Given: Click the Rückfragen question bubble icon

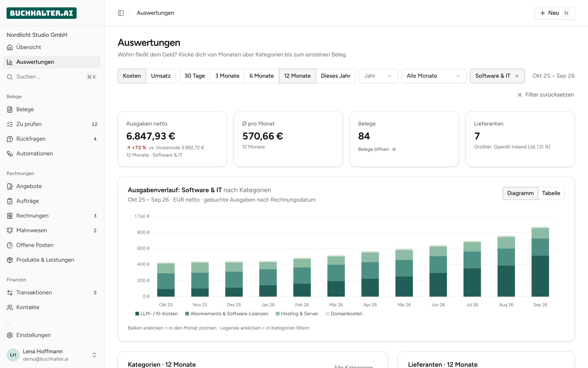Looking at the screenshot, I should coord(10,139).
